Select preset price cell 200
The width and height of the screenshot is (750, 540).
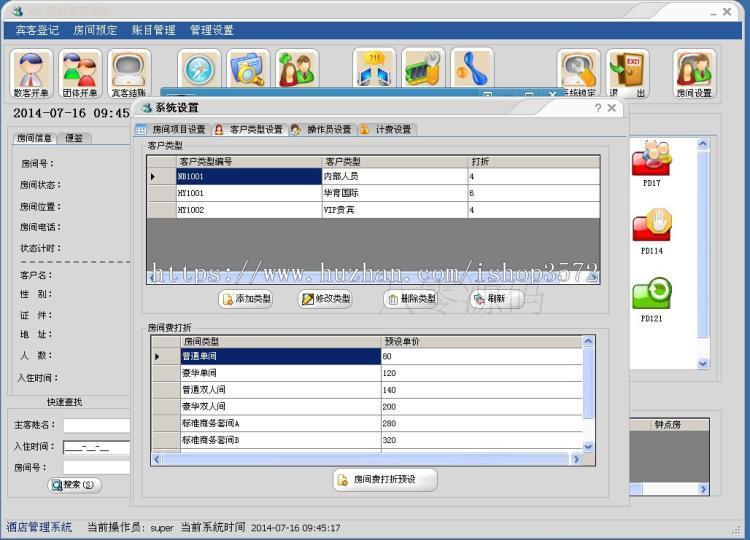482,407
